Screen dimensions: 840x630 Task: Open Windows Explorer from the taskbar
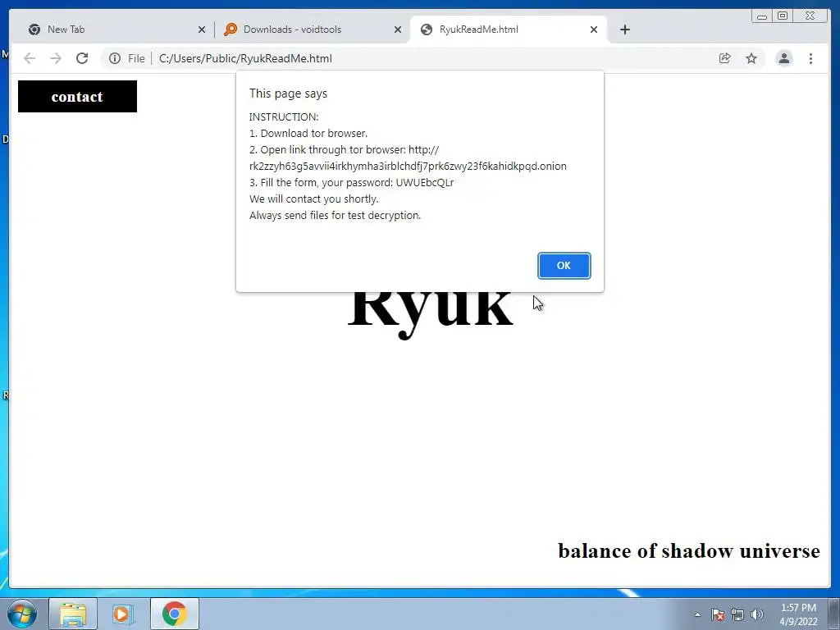click(73, 614)
